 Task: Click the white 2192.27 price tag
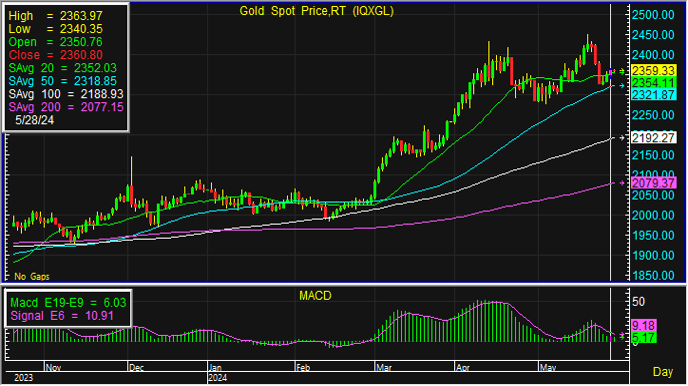tap(653, 138)
